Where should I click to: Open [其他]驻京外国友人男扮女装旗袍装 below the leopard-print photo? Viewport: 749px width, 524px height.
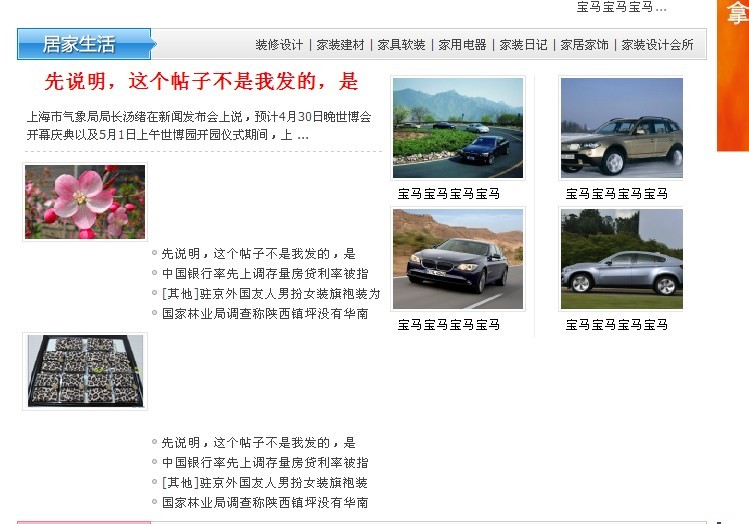[265, 483]
